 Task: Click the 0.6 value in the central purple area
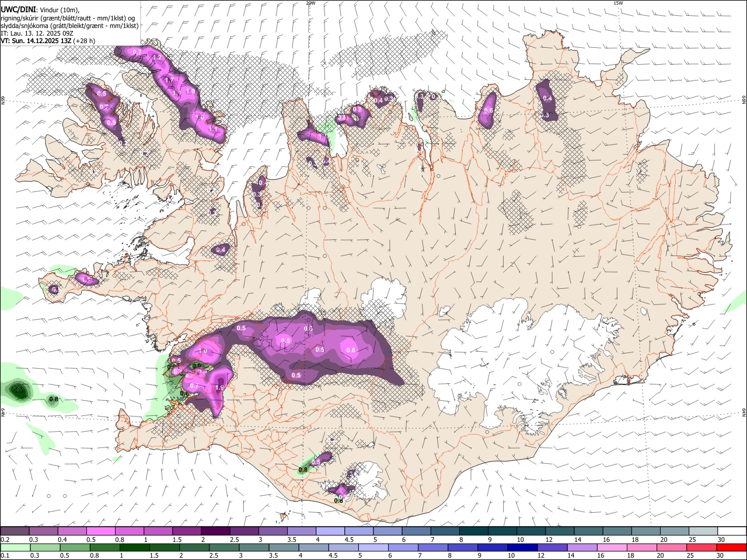tap(351, 350)
